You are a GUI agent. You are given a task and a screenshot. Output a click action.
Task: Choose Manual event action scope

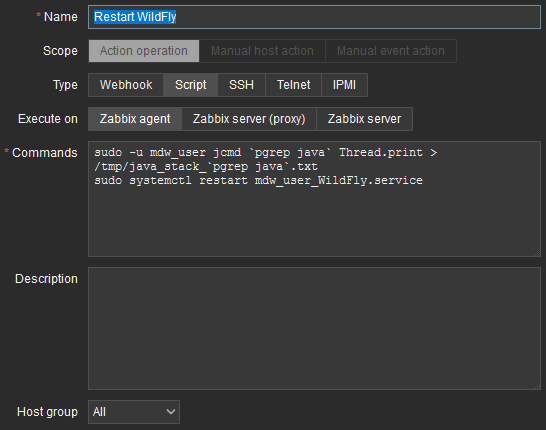pos(390,51)
